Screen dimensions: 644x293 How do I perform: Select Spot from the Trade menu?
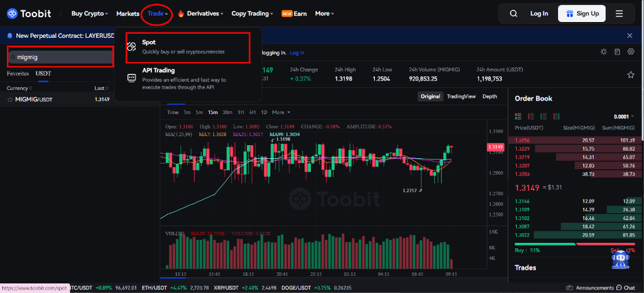(149, 43)
